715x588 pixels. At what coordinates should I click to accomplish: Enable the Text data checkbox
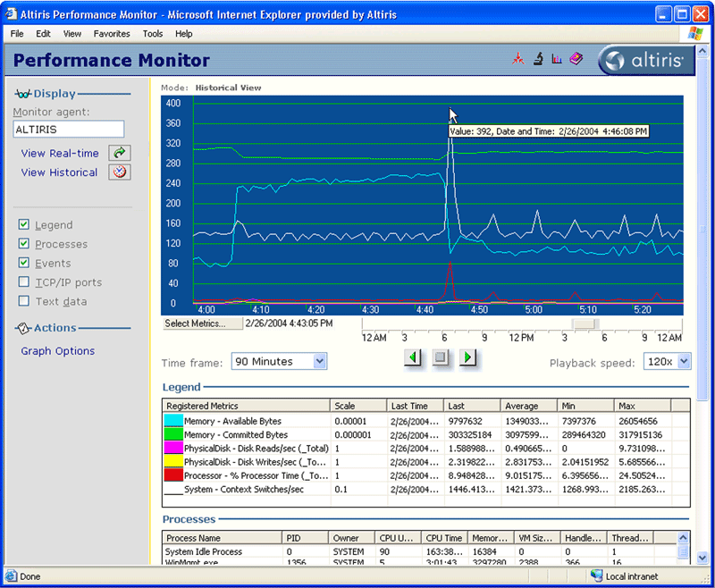24,302
